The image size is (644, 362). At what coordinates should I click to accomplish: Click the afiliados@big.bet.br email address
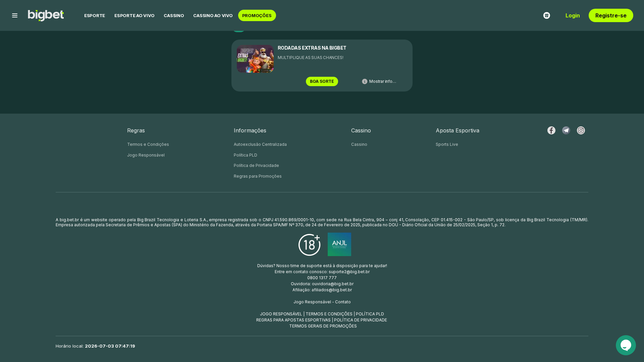[332, 290]
